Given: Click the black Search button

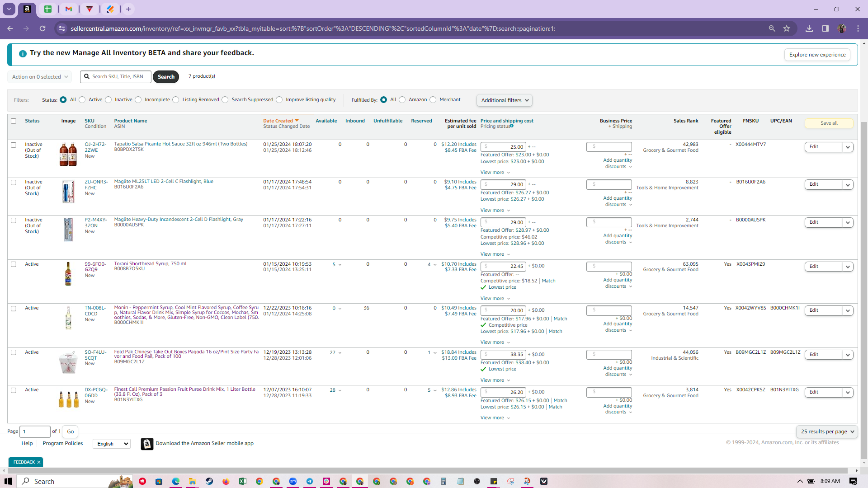Looking at the screenshot, I should [166, 77].
